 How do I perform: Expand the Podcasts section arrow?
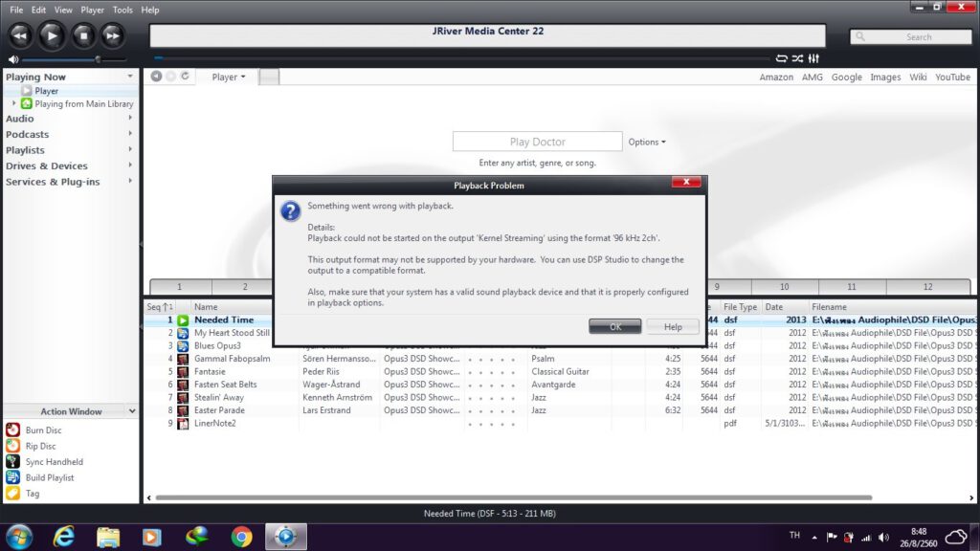coord(130,134)
